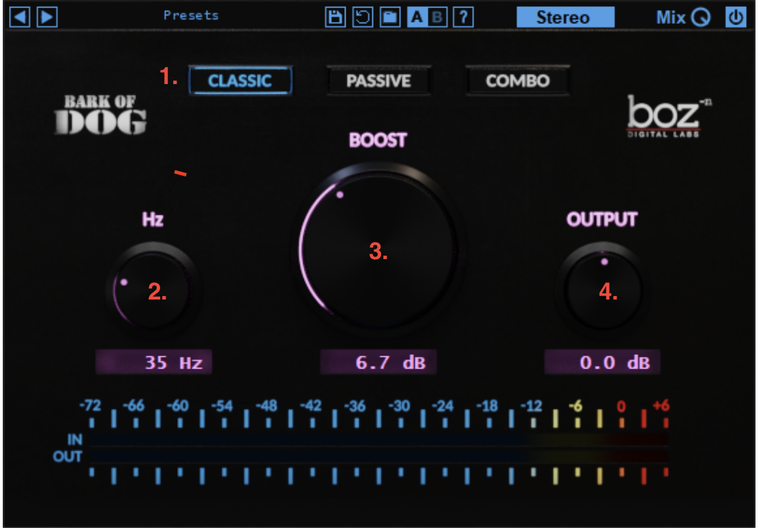Click the Hz frequency knob
Viewport: 761px width, 532px height.
pos(153,290)
